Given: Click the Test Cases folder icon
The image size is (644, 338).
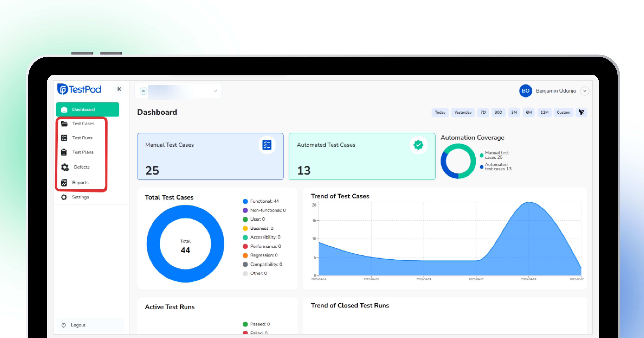Looking at the screenshot, I should click(x=64, y=124).
